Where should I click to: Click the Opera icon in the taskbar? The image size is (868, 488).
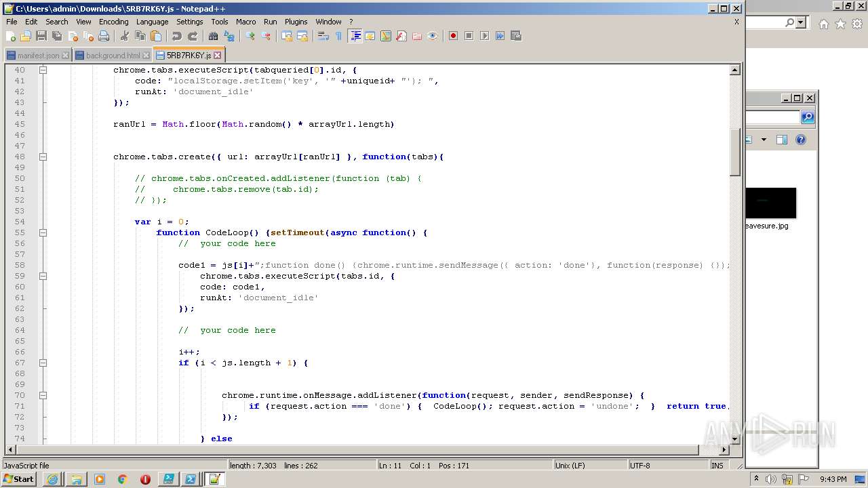coord(145,479)
